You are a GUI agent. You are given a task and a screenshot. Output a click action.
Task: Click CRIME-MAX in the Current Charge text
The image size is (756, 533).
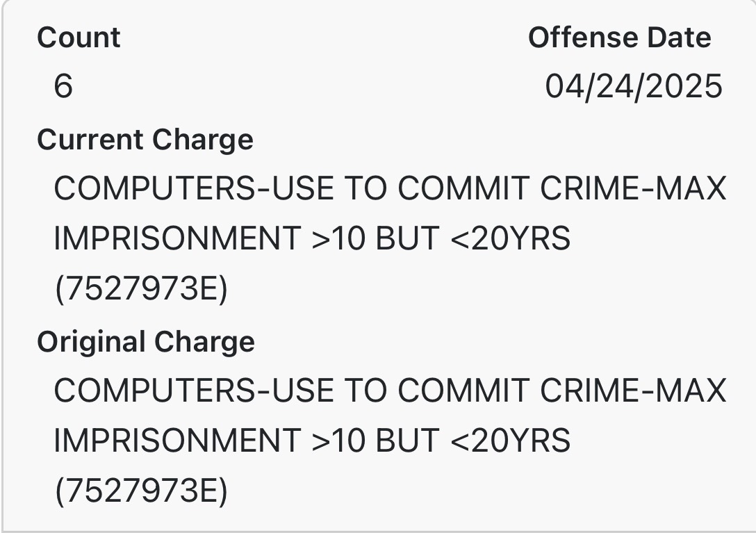633,188
